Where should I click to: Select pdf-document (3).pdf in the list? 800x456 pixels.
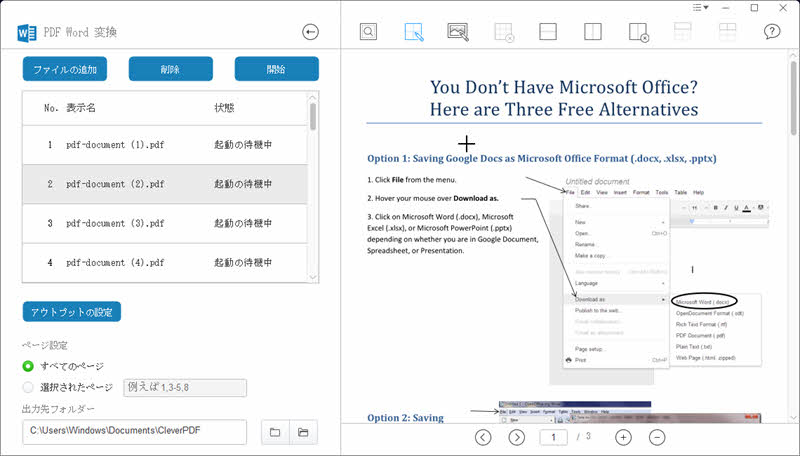(x=165, y=223)
